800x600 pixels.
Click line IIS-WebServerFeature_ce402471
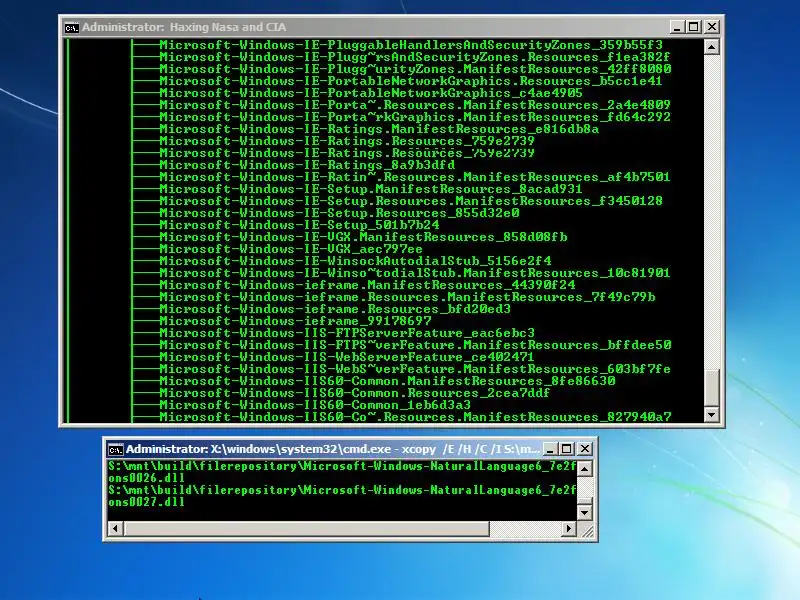(347, 357)
